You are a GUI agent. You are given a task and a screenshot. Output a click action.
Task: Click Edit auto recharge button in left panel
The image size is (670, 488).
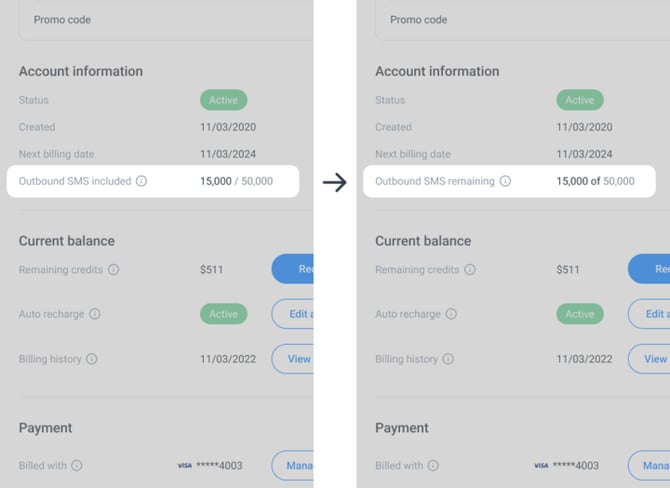293,314
